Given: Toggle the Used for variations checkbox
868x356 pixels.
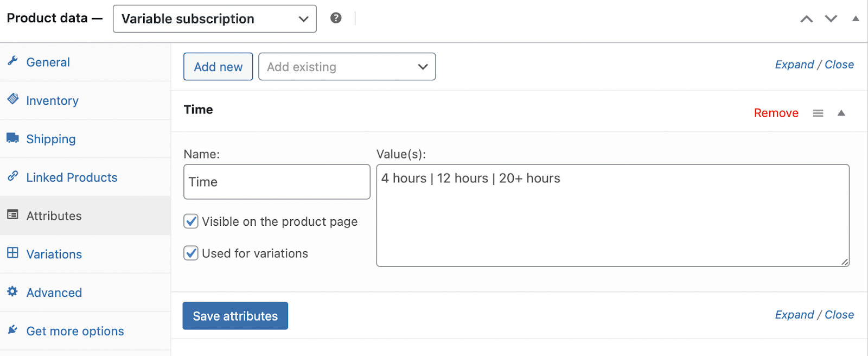Looking at the screenshot, I should [x=191, y=253].
